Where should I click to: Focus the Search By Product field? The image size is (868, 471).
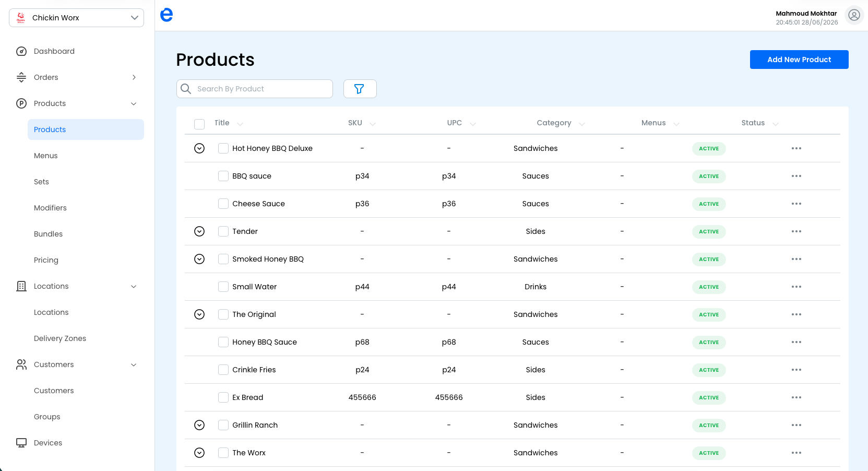[255, 89]
